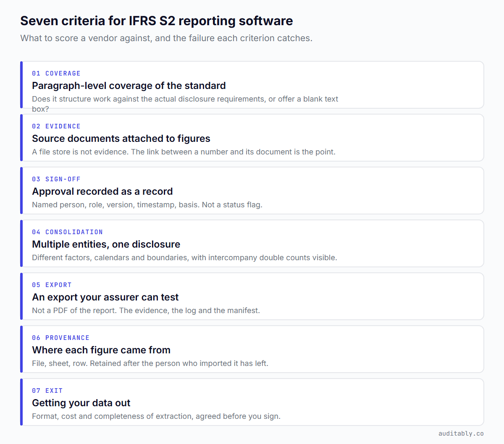504x444 pixels.
Task: Open the auditably.co footer link
Action: point(461,434)
